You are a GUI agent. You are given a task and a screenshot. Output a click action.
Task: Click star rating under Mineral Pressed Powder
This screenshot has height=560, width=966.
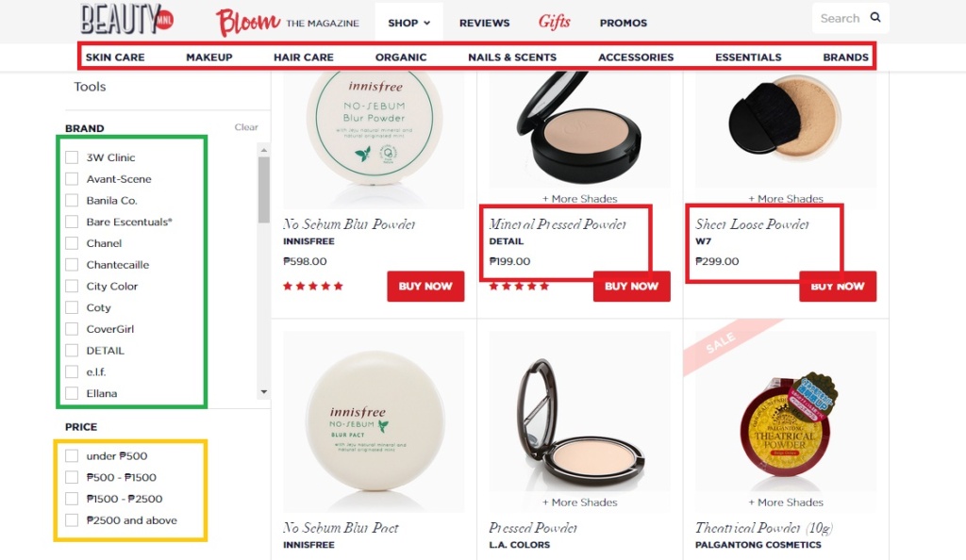[519, 287]
